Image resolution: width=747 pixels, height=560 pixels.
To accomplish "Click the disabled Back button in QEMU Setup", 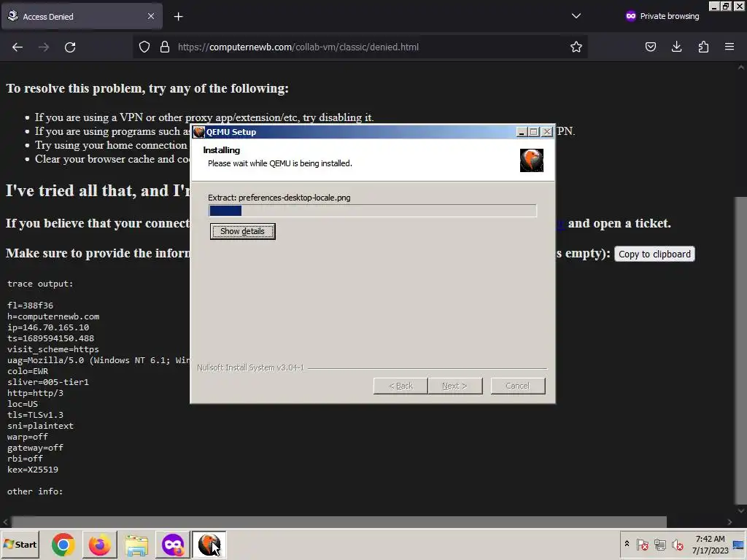I will (400, 386).
